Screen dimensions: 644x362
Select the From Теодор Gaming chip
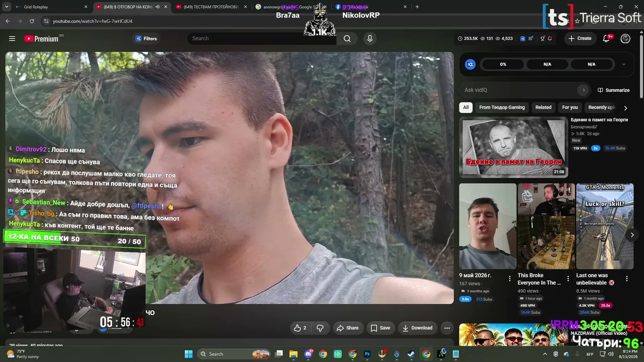coord(502,107)
